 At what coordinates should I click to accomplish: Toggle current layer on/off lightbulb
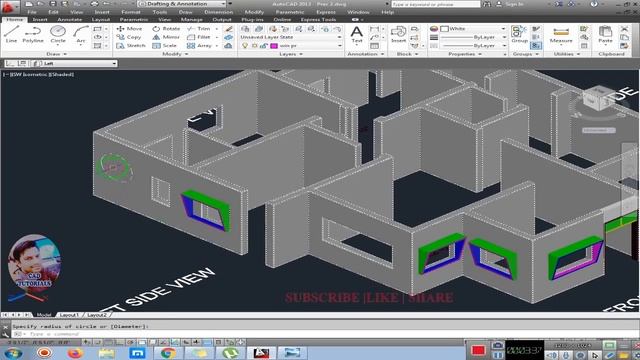[244, 46]
